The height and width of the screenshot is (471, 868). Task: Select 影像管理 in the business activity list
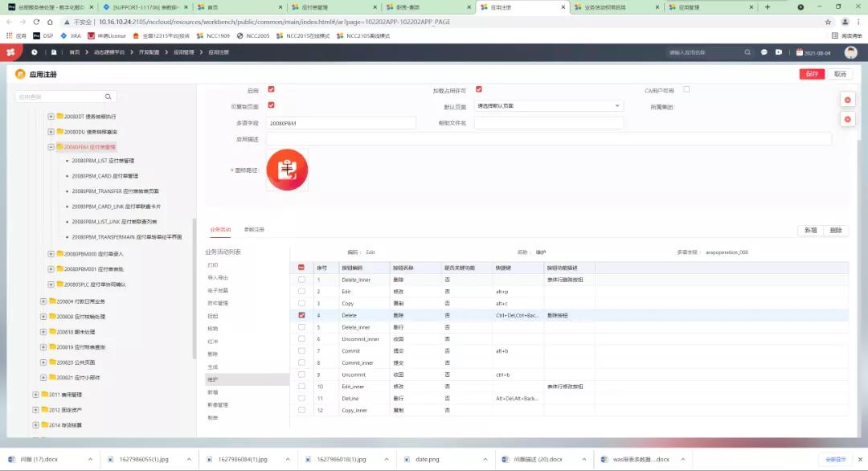click(x=218, y=404)
